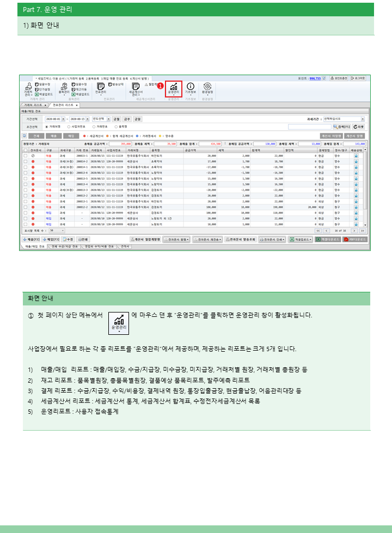392x533 pixels.
Task: Click 단가설정 in 거래처 관리 group
Action: (x=42, y=89)
